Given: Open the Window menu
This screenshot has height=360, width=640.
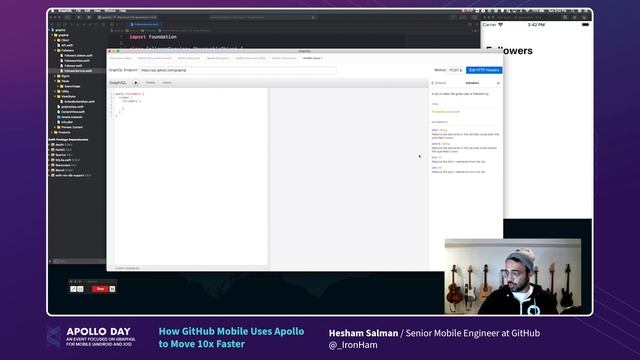Looking at the screenshot, I should (110, 11).
